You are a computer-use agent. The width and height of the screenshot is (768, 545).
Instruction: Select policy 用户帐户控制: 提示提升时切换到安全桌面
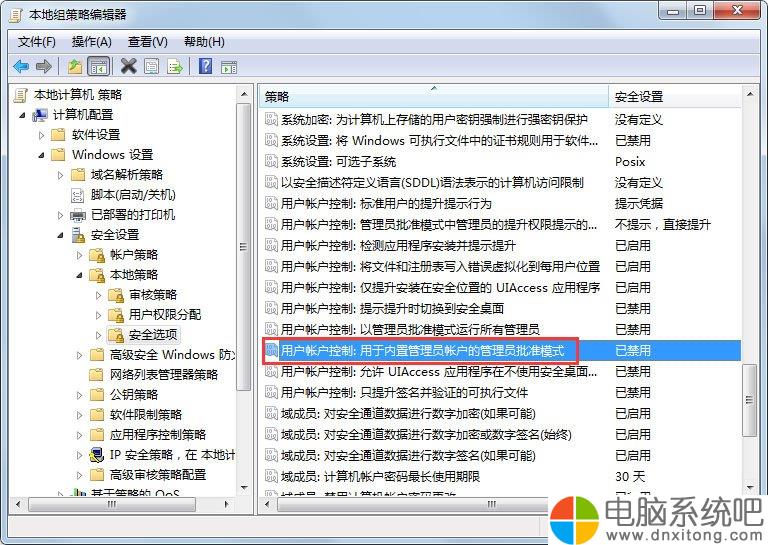point(392,308)
